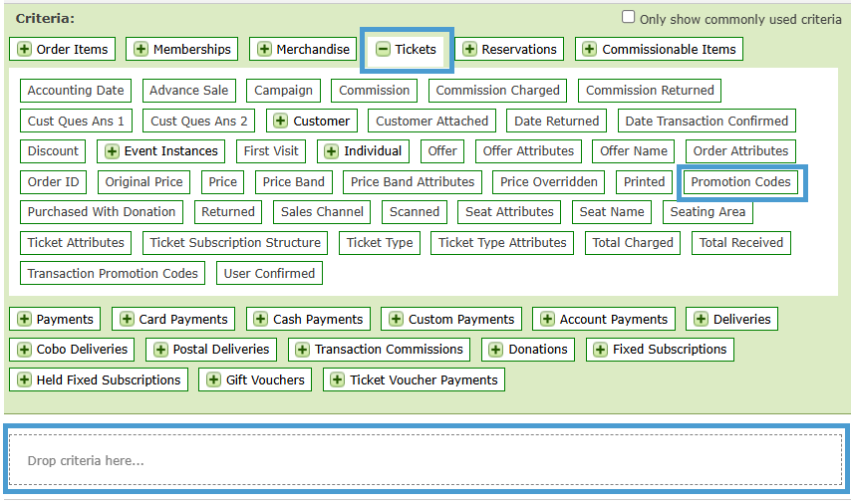Click the plus icon beside Reservations
Screen dimensions: 851x504
pyautogui.click(x=469, y=50)
